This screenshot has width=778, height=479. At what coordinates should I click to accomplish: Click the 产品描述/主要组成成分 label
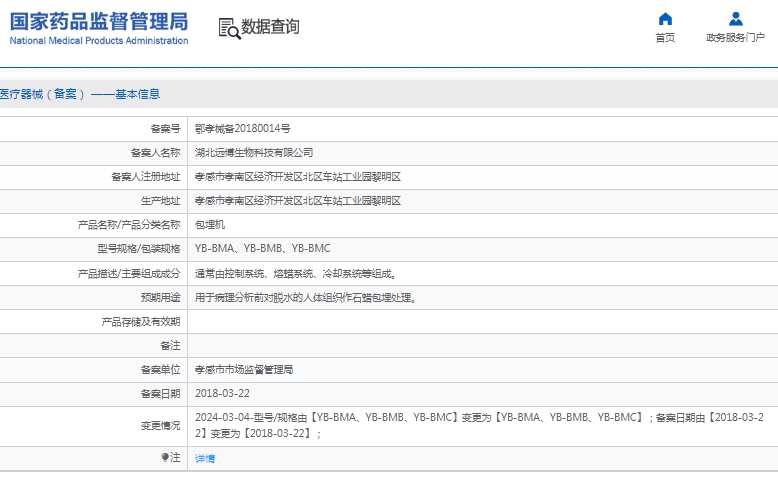pos(129,273)
